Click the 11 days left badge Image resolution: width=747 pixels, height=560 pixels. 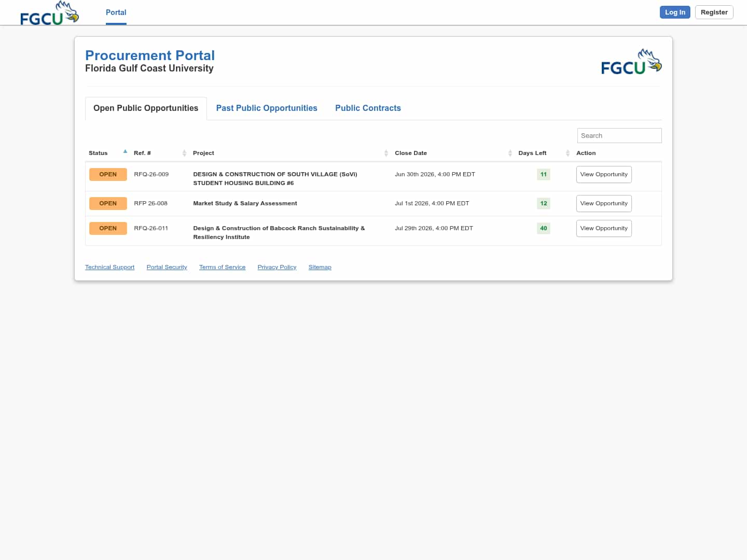pos(543,175)
